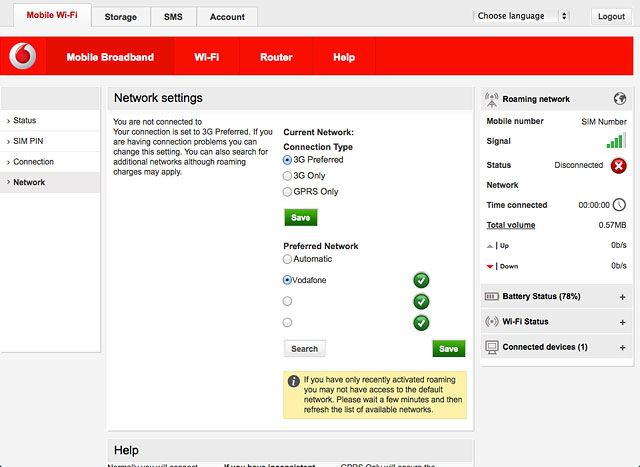This screenshot has width=640, height=467.
Task: Switch to the Mobile Wi-Fi tab
Action: 52,15
